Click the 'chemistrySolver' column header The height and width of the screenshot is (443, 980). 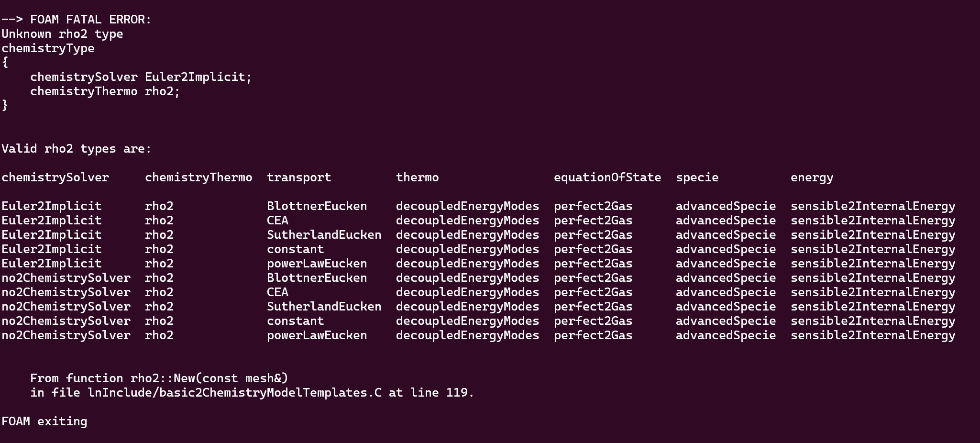point(55,177)
